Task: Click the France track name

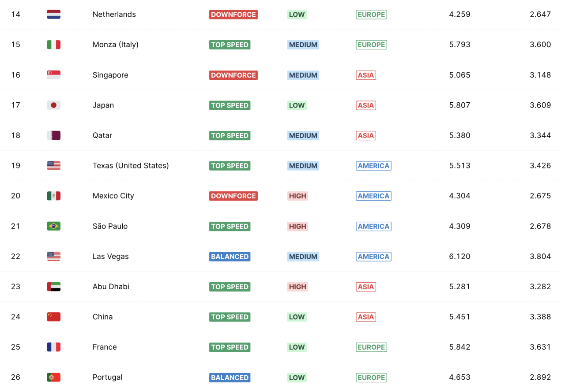Action: click(105, 347)
